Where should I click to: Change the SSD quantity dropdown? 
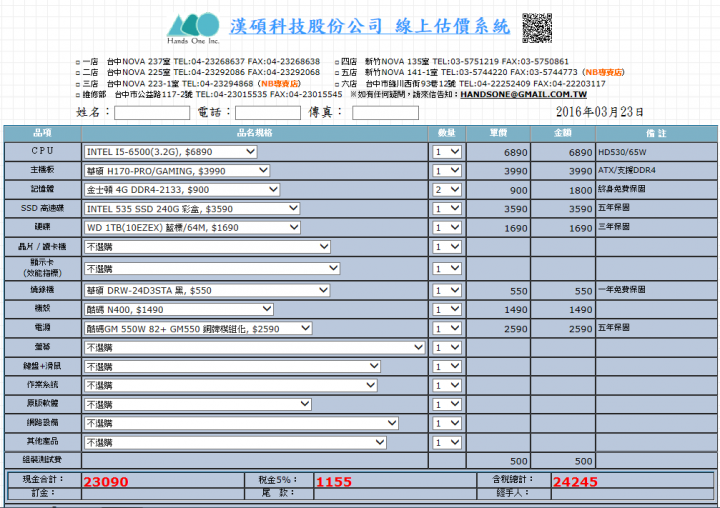point(447,209)
